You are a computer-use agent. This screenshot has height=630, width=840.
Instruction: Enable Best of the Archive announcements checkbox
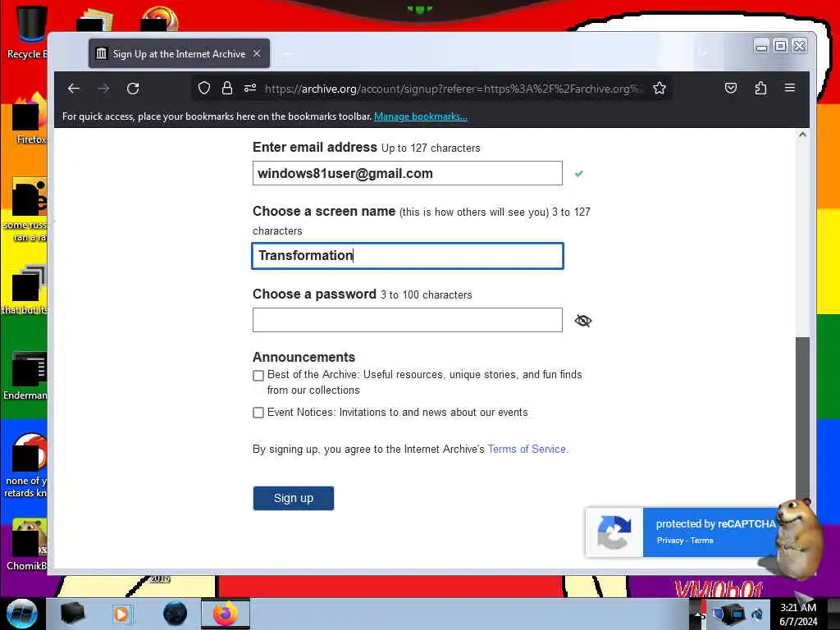tap(258, 375)
